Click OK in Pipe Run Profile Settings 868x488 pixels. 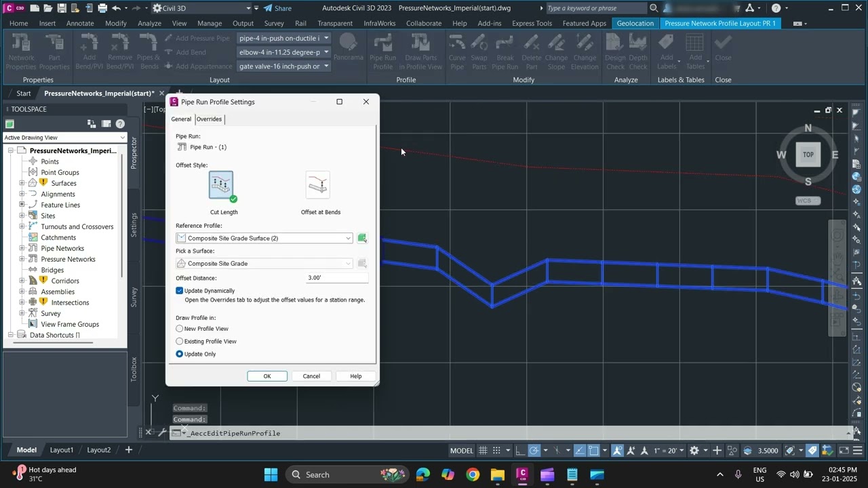(267, 376)
